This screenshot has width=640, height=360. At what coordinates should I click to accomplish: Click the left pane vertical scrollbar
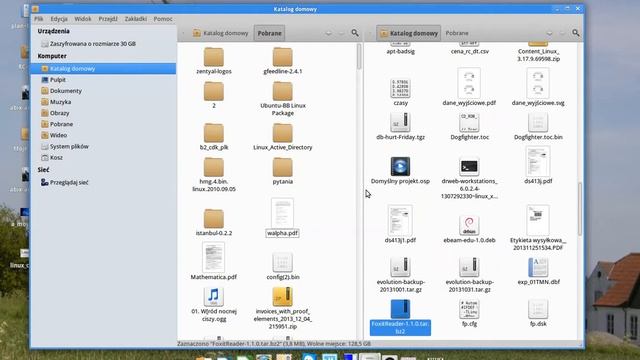pos(359,56)
